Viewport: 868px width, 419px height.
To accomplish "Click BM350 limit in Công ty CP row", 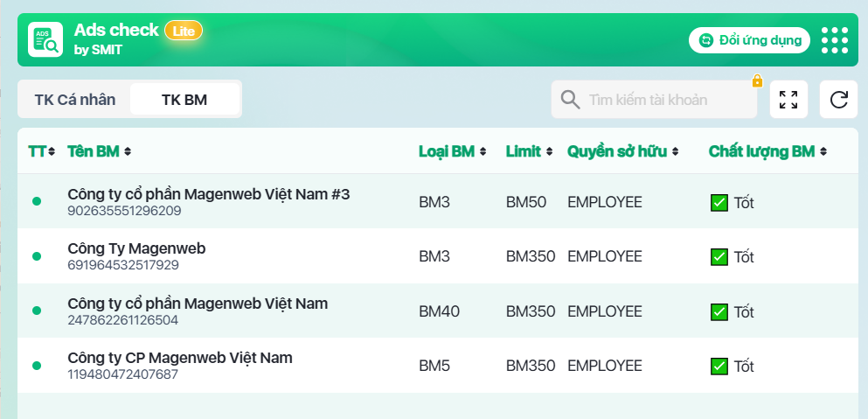I will pos(531,366).
